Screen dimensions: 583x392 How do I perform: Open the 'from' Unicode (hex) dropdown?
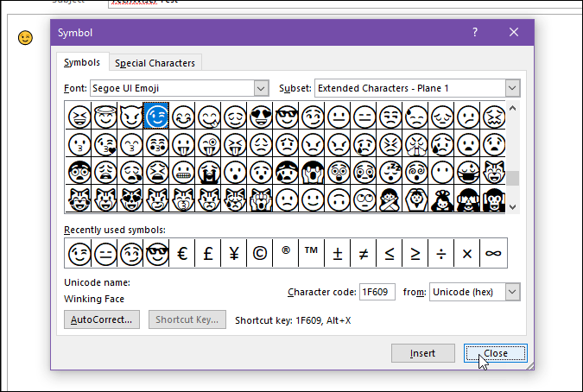coord(512,293)
